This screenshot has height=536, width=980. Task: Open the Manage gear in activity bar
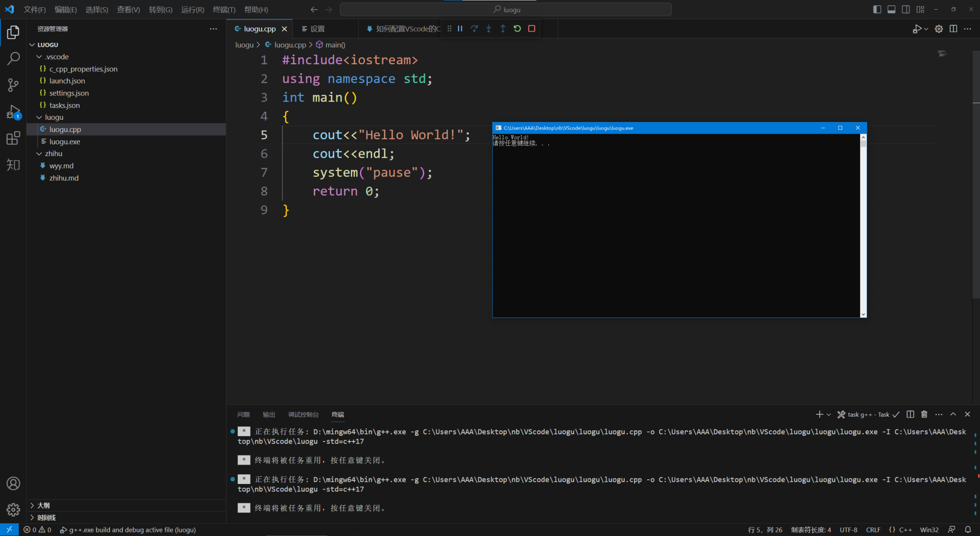click(x=13, y=509)
